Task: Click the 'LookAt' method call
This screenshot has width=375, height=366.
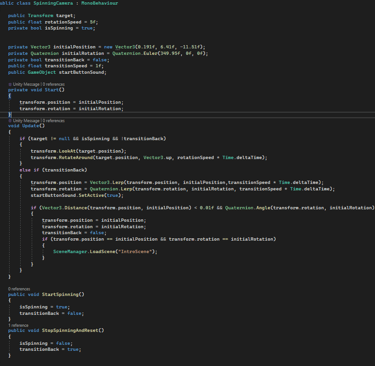Action: tap(67, 151)
